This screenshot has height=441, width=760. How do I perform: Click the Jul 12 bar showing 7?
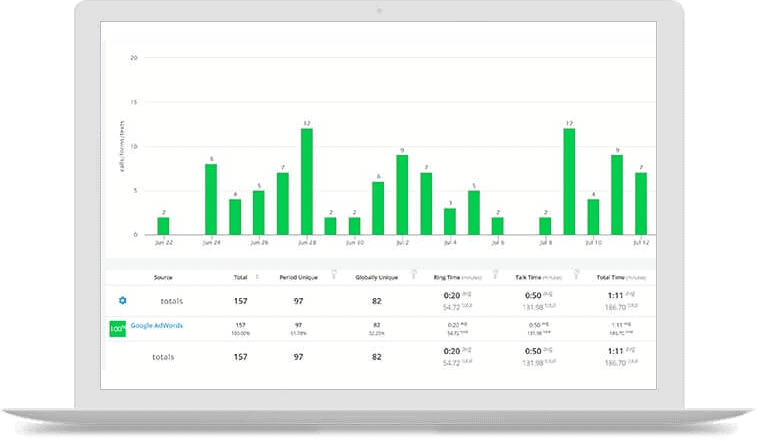(x=641, y=204)
